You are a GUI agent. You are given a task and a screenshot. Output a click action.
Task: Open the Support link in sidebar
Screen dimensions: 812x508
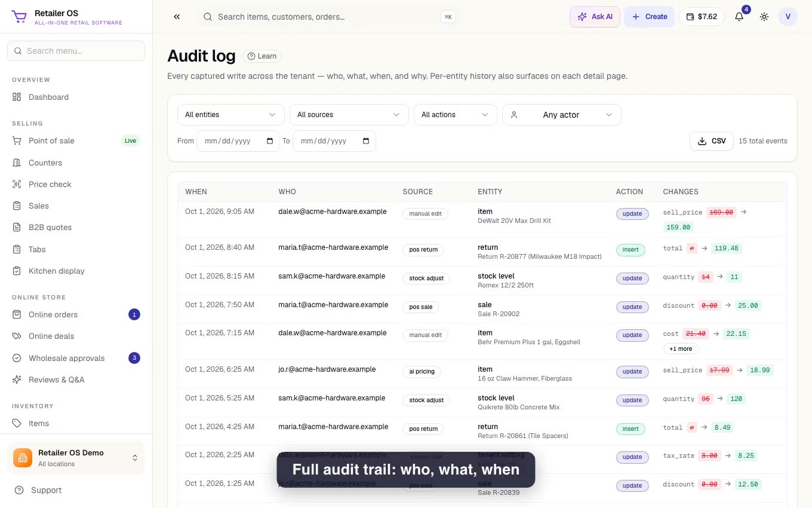pos(76,490)
